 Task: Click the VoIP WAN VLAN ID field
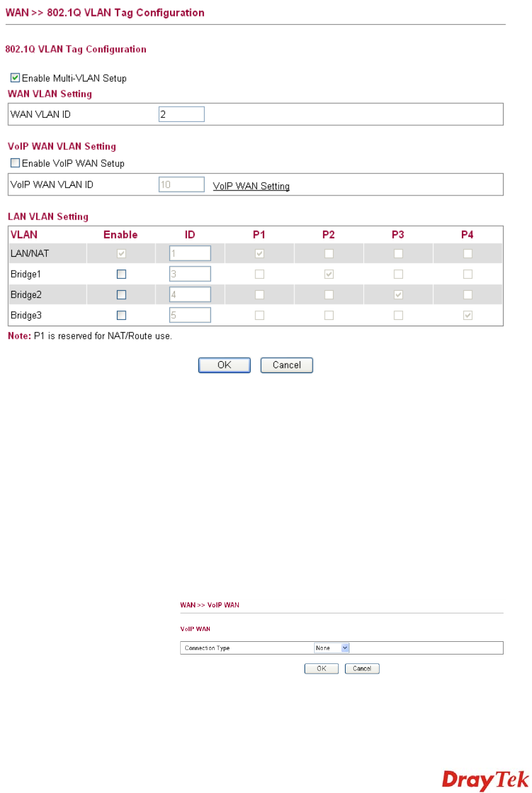click(x=181, y=184)
